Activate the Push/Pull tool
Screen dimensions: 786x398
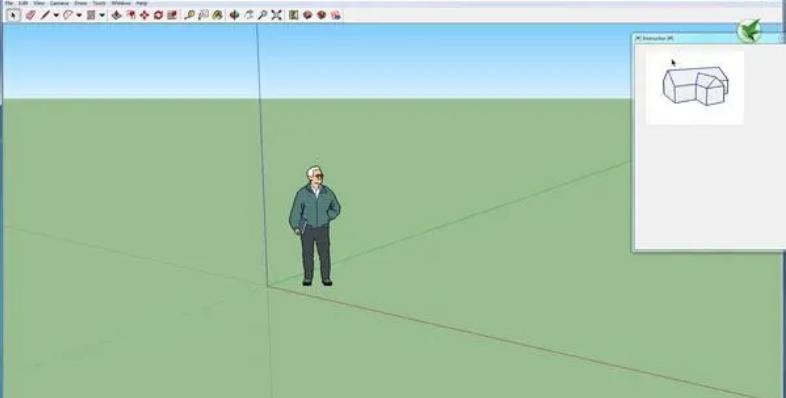tap(116, 15)
